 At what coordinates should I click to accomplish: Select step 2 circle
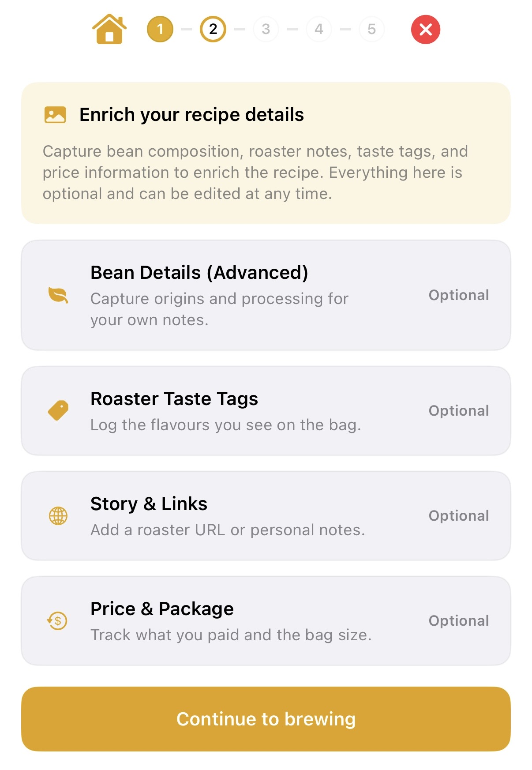click(x=213, y=30)
